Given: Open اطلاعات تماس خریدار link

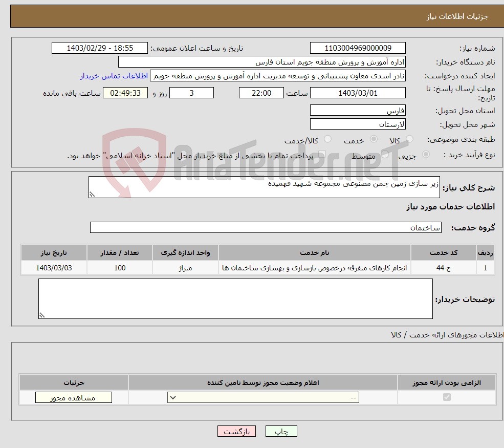Looking at the screenshot, I should tap(114, 76).
